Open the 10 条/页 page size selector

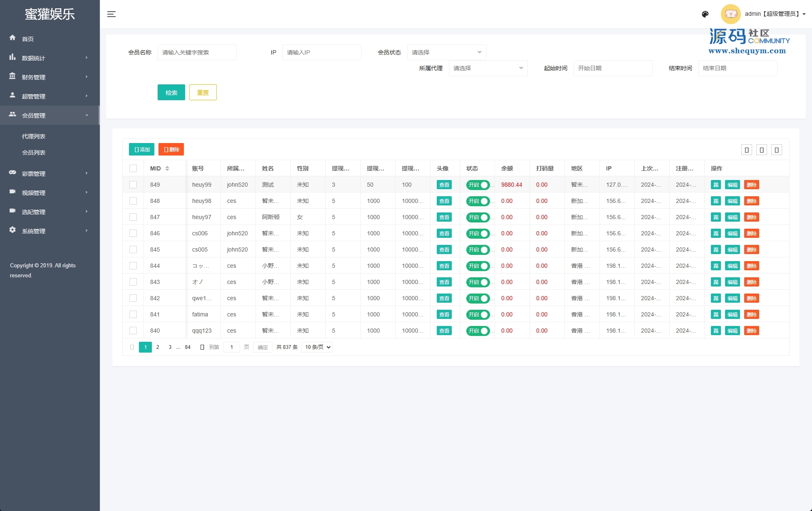317,347
